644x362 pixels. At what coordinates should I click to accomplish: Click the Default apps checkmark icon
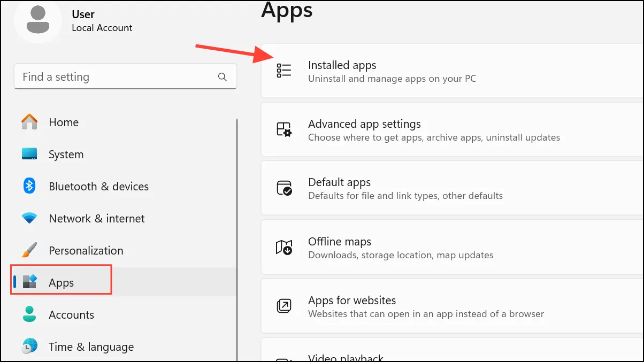(x=284, y=188)
